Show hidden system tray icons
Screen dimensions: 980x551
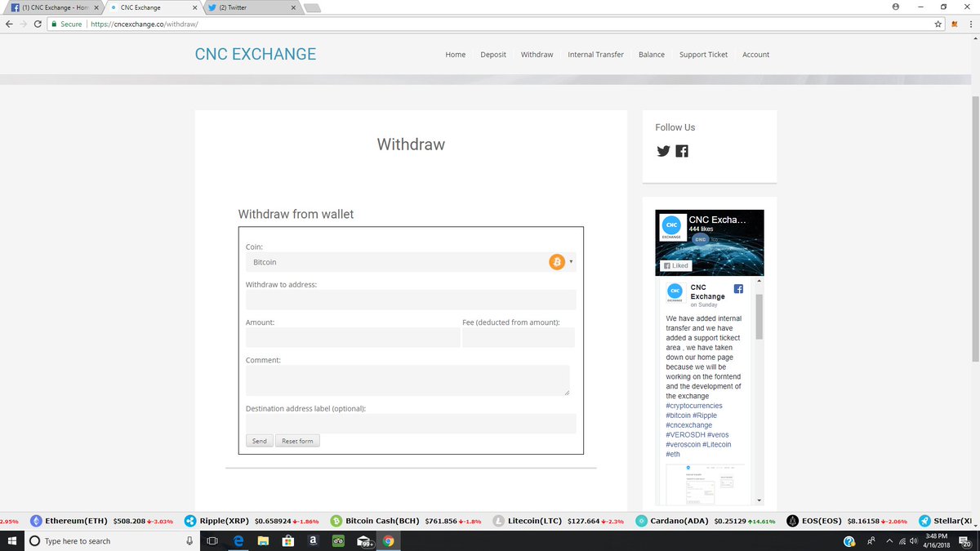pyautogui.click(x=890, y=540)
